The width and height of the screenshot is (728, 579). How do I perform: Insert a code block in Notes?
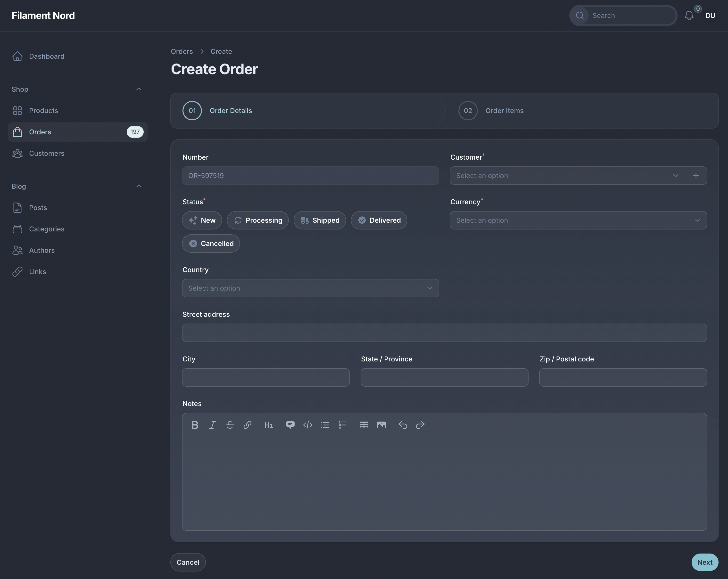pos(308,425)
